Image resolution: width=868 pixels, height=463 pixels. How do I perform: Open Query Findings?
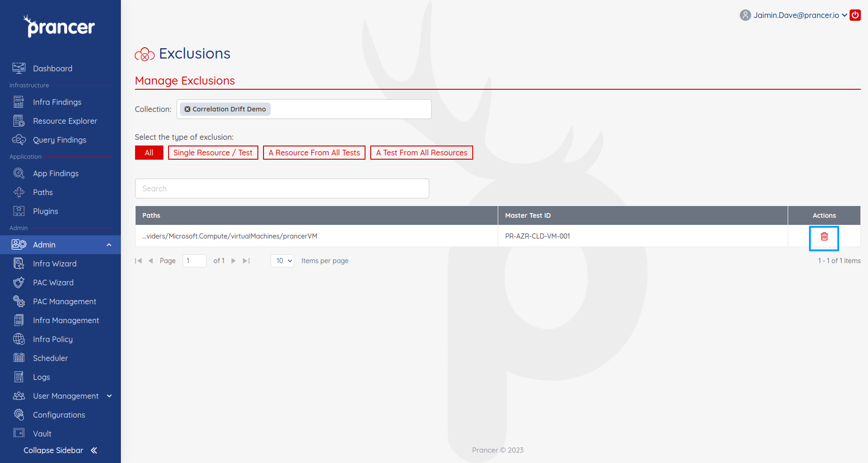(x=60, y=140)
